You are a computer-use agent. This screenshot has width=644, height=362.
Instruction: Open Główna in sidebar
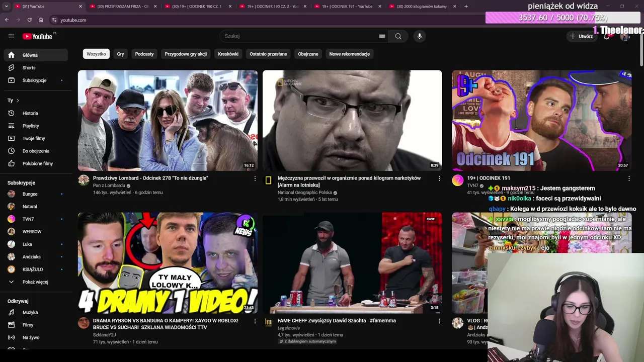click(36, 55)
